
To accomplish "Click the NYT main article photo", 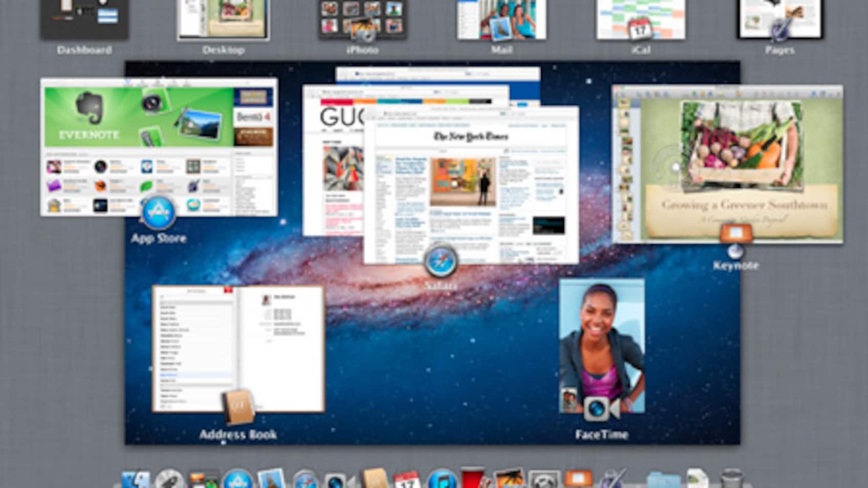I will click(463, 181).
